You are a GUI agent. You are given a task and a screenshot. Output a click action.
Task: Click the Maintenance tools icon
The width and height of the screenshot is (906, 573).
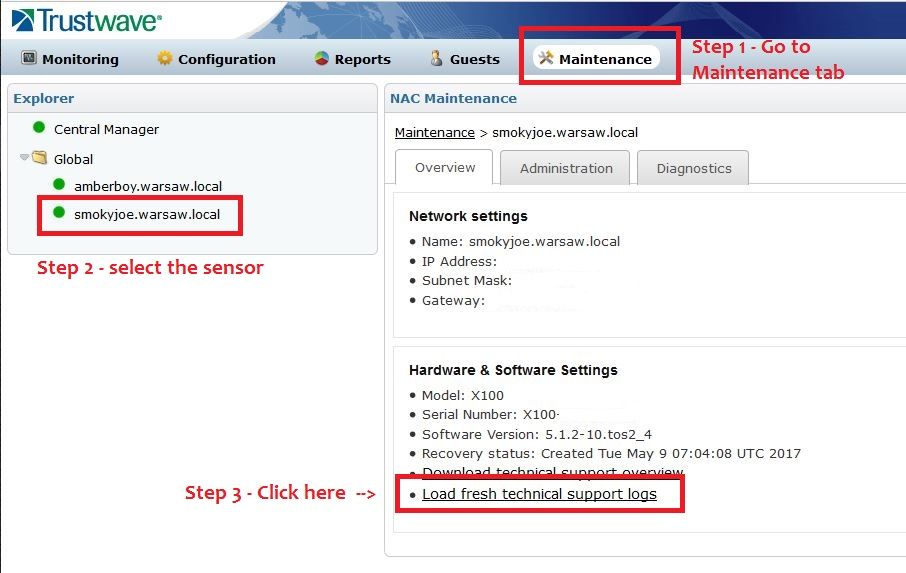546,58
